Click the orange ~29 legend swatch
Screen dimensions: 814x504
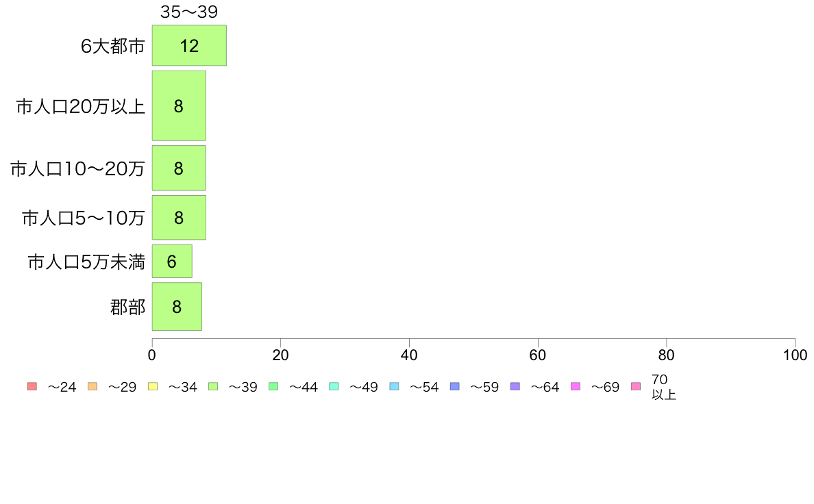pos(92,386)
